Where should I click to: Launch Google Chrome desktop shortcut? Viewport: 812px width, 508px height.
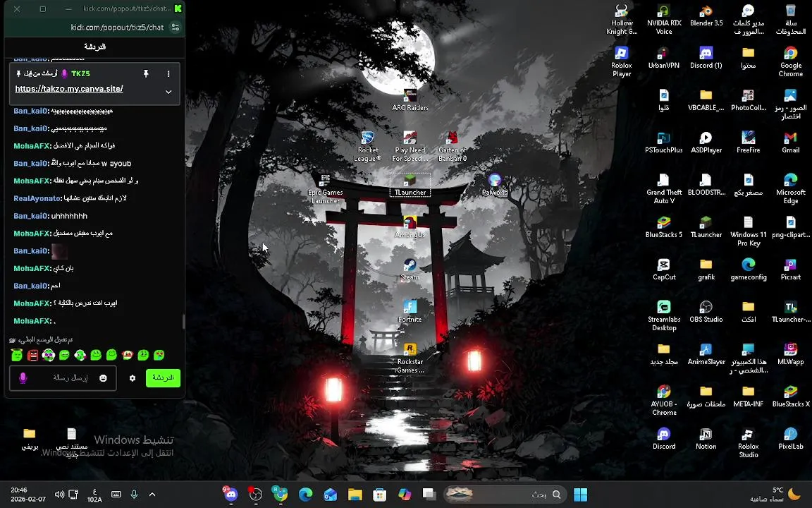tap(790, 61)
